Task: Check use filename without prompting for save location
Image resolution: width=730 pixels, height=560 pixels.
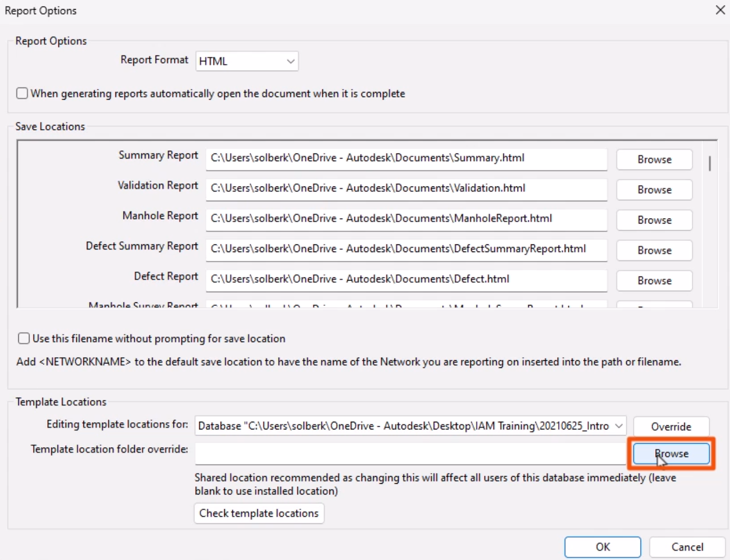Action: tap(23, 338)
